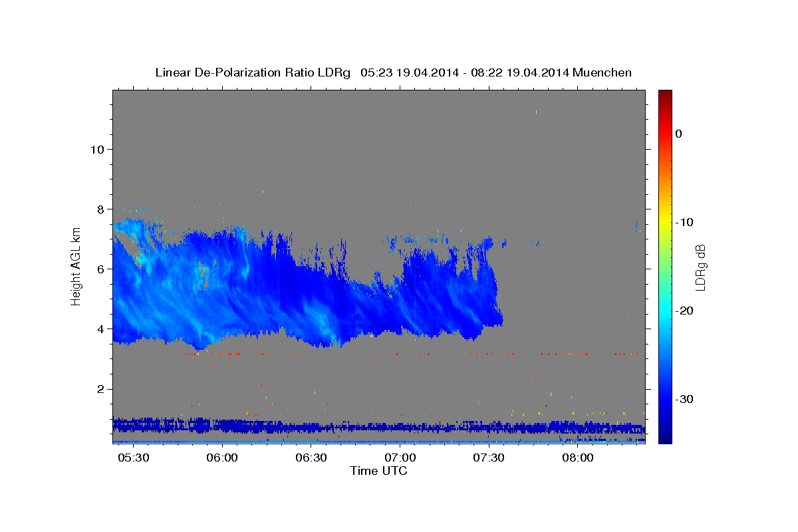Image resolution: width=798 pixels, height=532 pixels.
Task: Click the '06:00' time tick label
Action: coord(222,458)
